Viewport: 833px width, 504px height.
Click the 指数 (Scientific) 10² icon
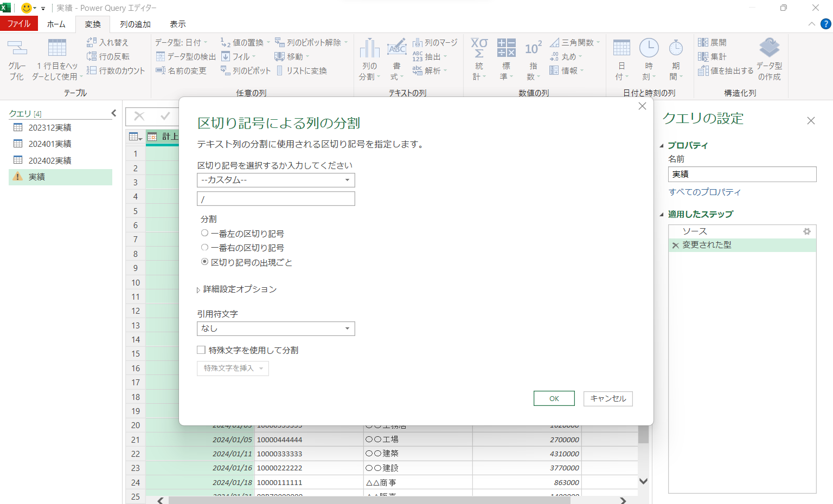533,48
